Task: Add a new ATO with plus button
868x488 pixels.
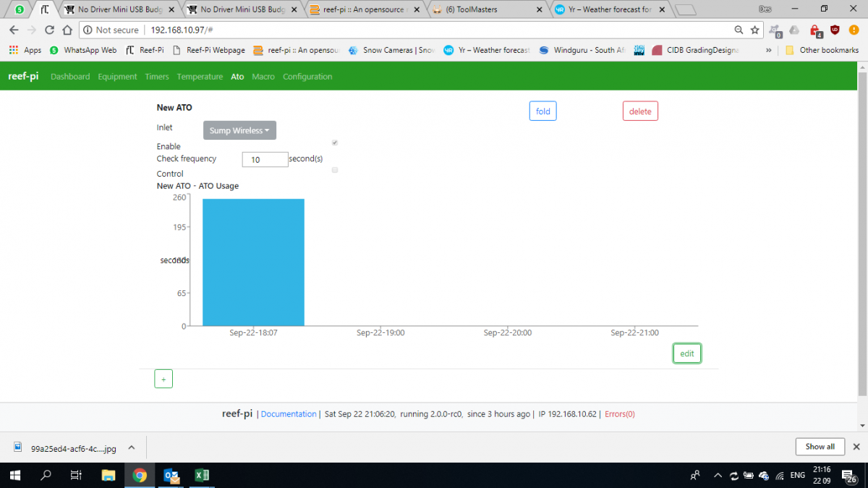Action: (x=163, y=379)
